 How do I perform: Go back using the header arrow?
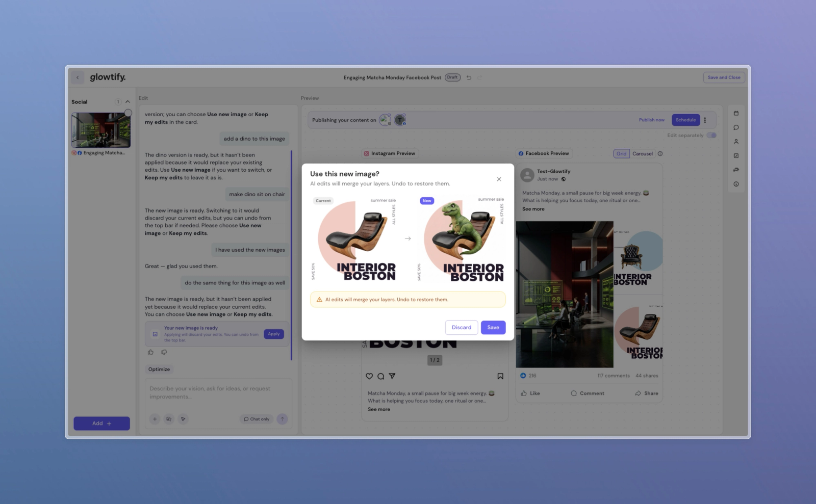click(x=78, y=77)
